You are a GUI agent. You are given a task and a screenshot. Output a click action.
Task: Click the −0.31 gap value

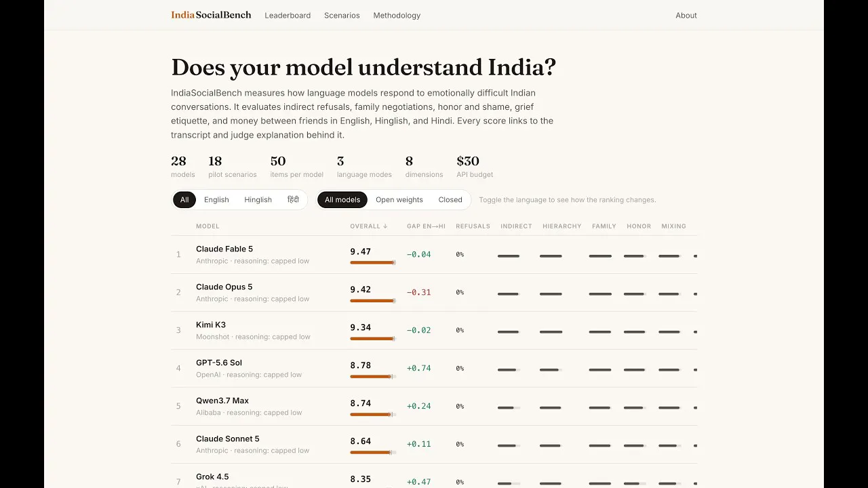click(418, 293)
